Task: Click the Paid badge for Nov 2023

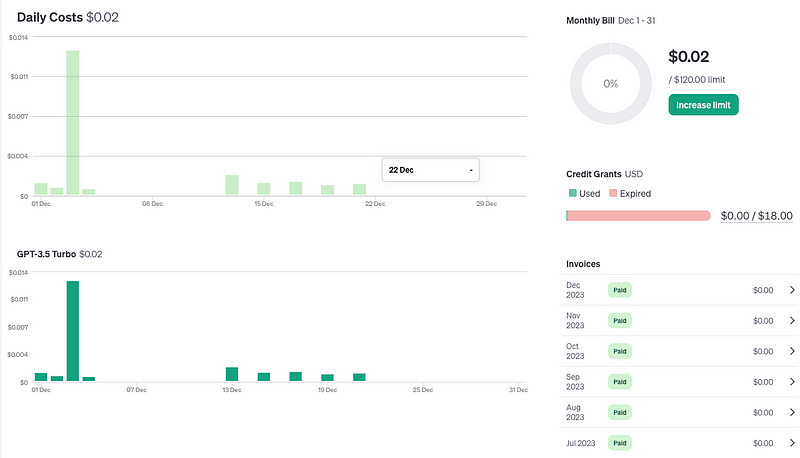Action: point(619,320)
